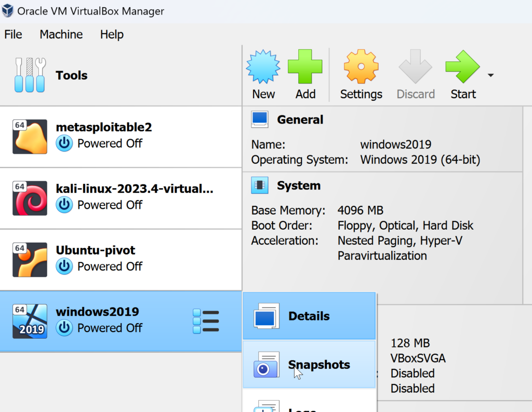532x412 pixels.
Task: Click the green Add machine icon
Action: click(x=305, y=67)
